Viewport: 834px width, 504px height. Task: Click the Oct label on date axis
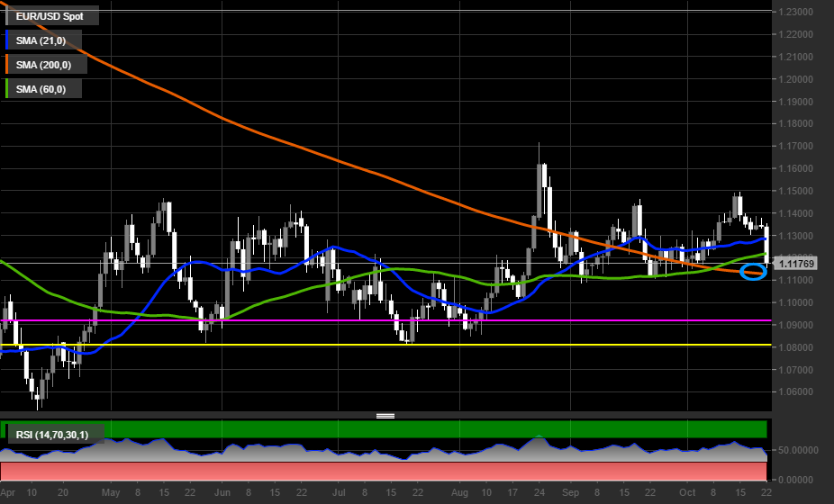tap(687, 493)
